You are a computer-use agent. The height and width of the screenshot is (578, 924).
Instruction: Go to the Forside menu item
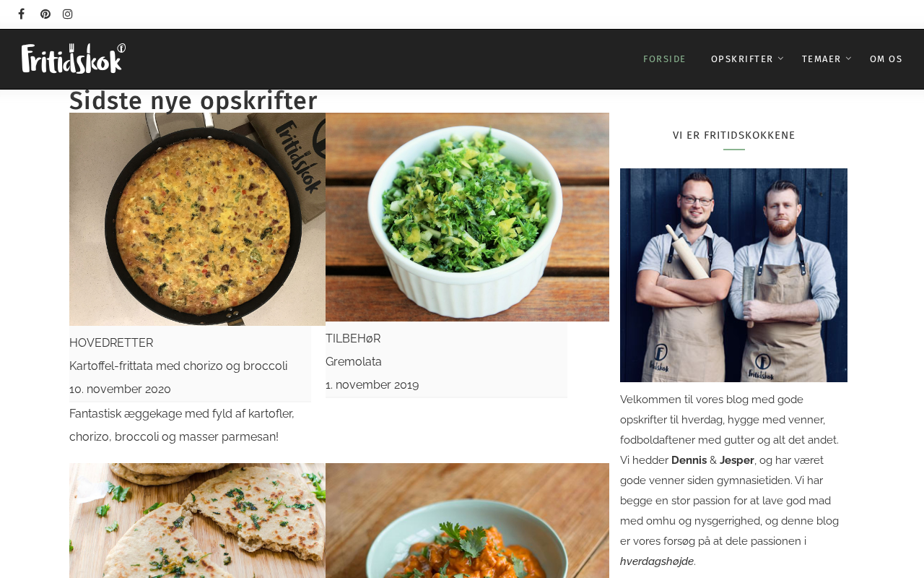tap(664, 59)
